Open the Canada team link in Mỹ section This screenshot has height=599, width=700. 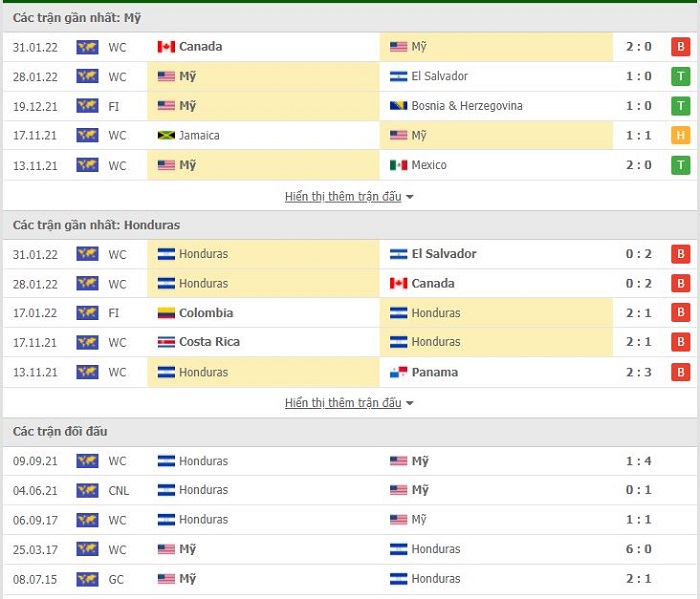200,46
